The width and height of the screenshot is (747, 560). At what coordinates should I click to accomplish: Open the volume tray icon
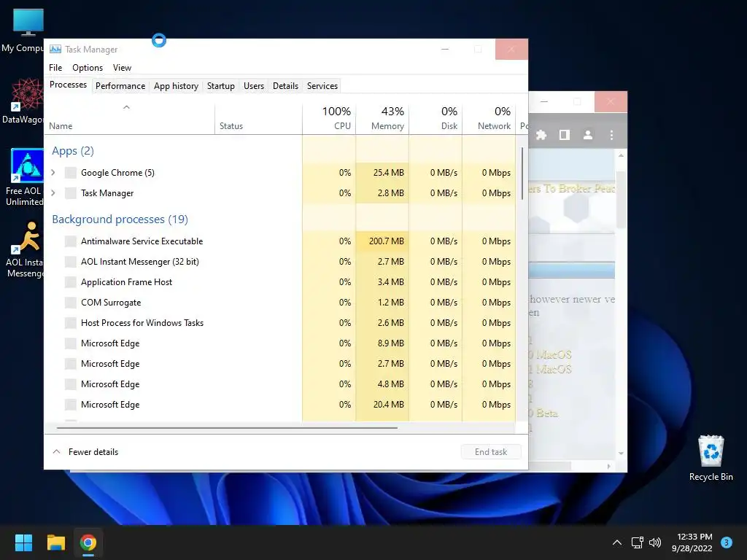(655, 542)
